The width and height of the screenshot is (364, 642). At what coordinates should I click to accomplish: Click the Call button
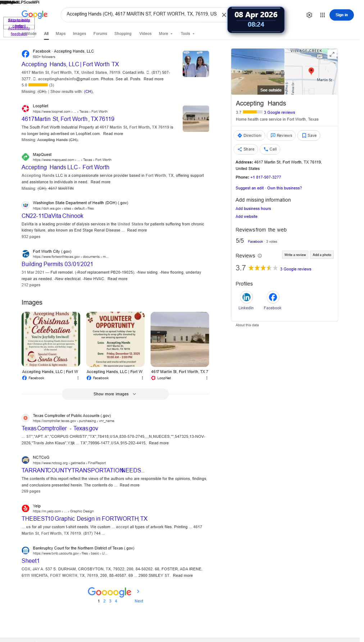(270, 149)
